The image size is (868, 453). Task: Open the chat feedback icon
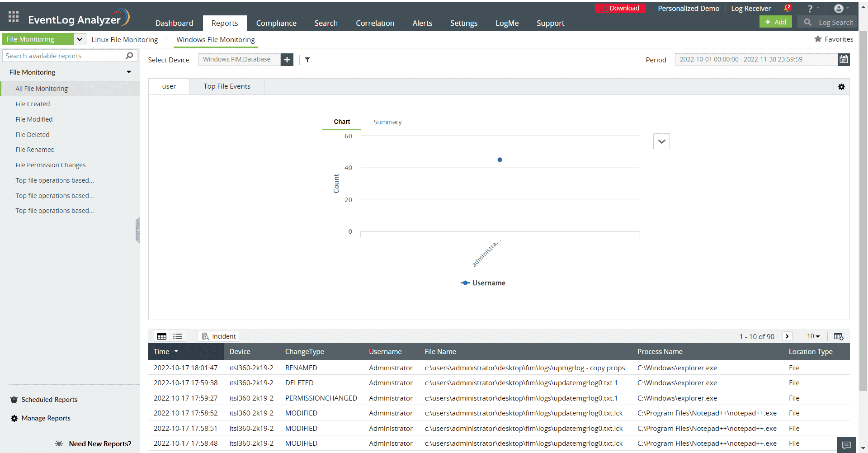click(x=846, y=445)
